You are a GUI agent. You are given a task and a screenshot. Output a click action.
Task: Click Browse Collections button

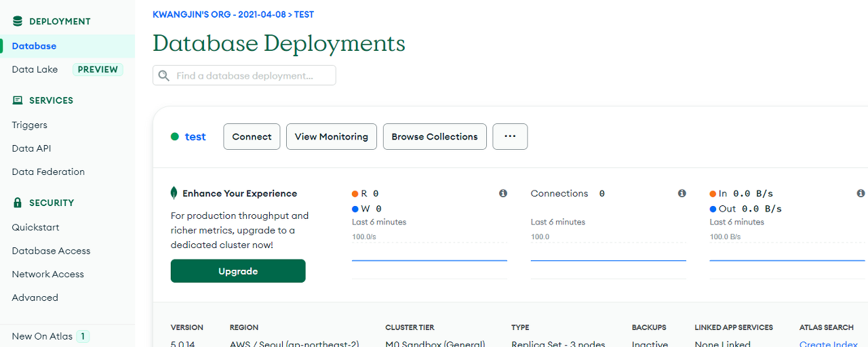coord(435,136)
